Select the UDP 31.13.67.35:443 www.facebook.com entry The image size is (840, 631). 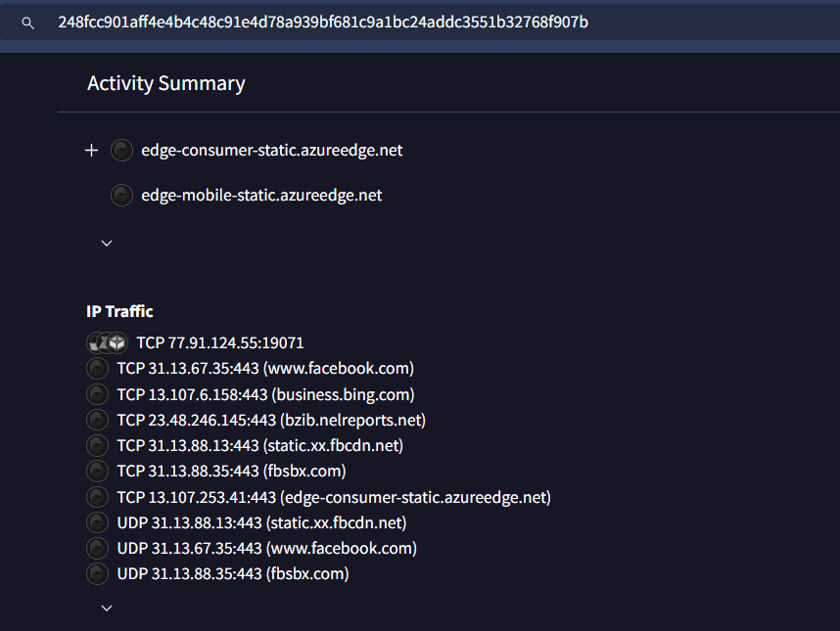(x=266, y=548)
